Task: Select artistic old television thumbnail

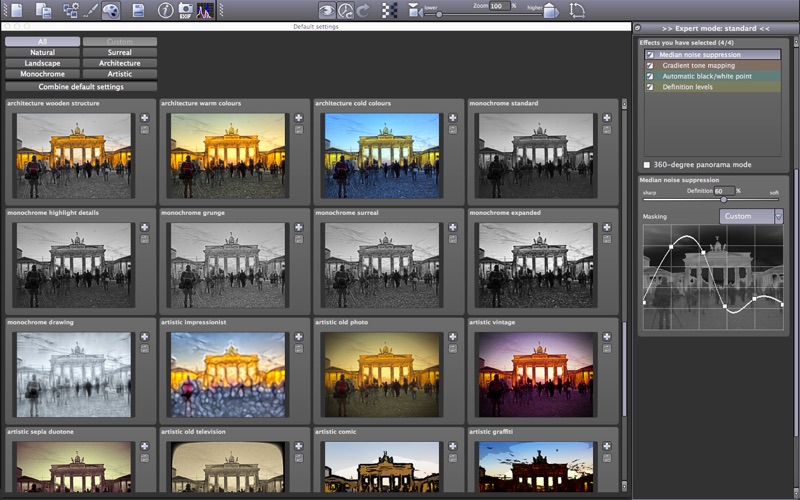Action: coord(228,467)
